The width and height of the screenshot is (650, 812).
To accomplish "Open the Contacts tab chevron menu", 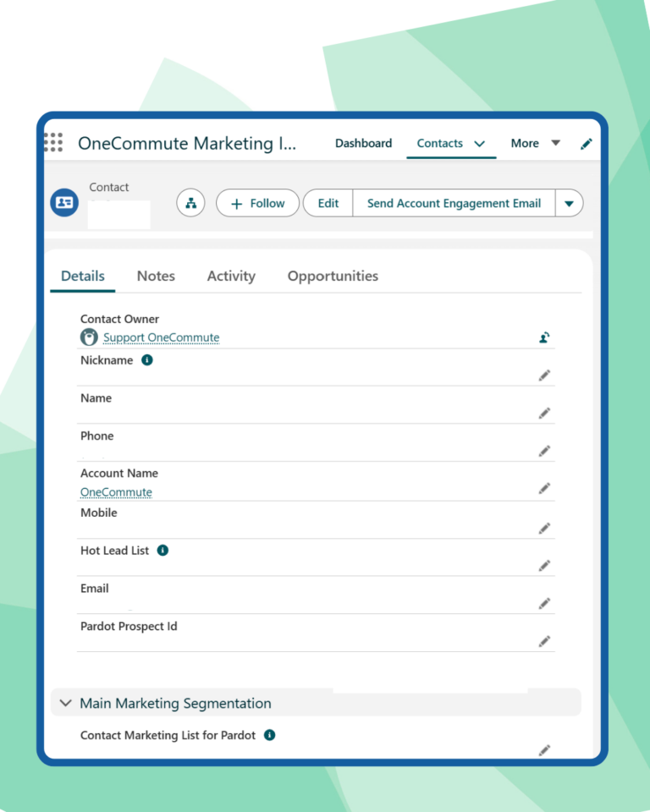I will pos(480,144).
